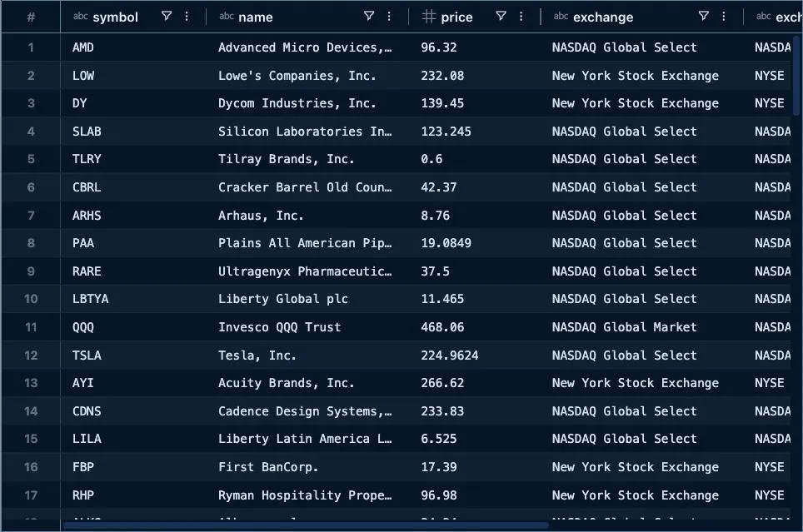Click Dycom Industries, Inc. name cell
Image resolution: width=803 pixels, height=532 pixels.
coord(307,103)
